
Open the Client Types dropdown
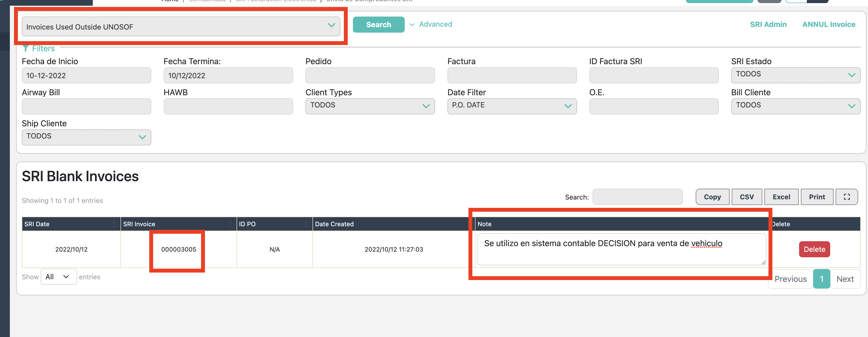coord(370,106)
